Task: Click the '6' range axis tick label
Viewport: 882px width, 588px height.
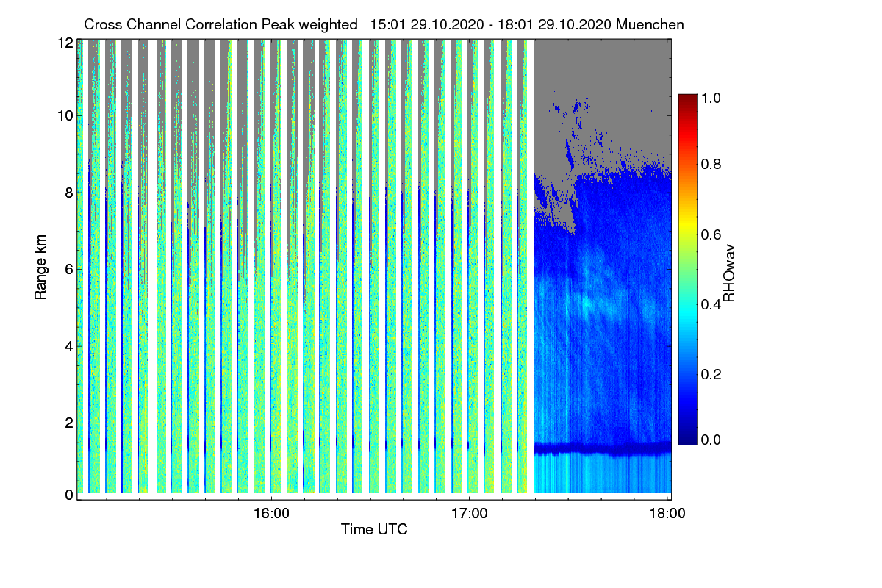Action: point(69,269)
